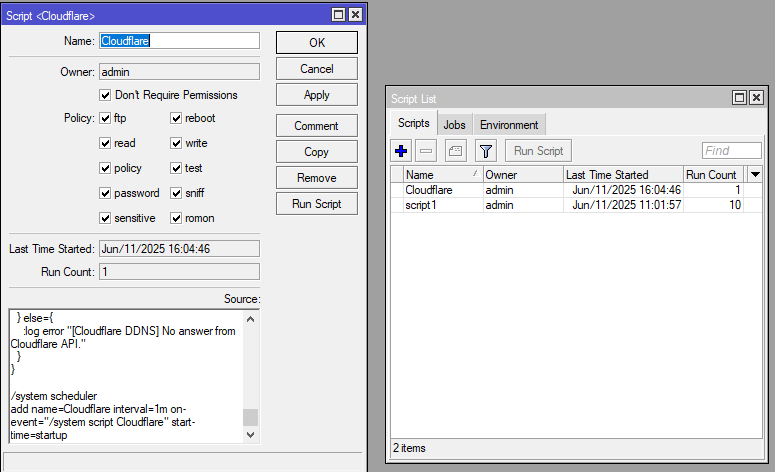Switch to the Jobs tab
Viewport: 775px width, 472px height.
tap(455, 125)
